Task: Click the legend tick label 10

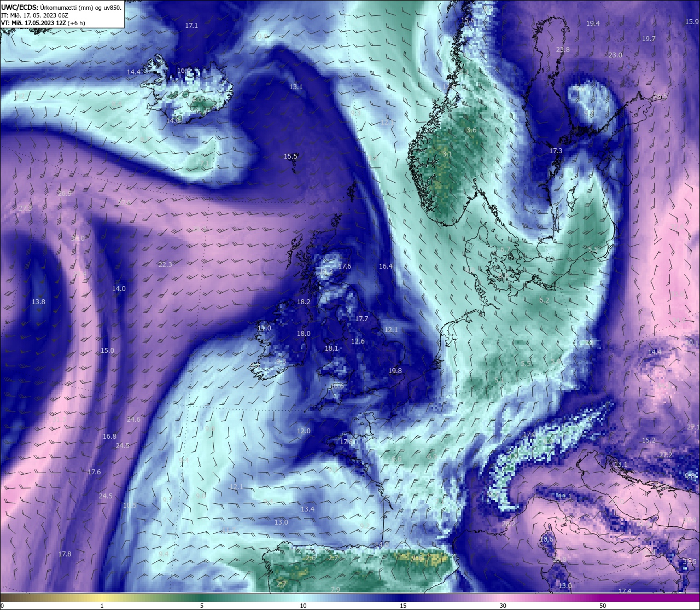Action: point(302,606)
